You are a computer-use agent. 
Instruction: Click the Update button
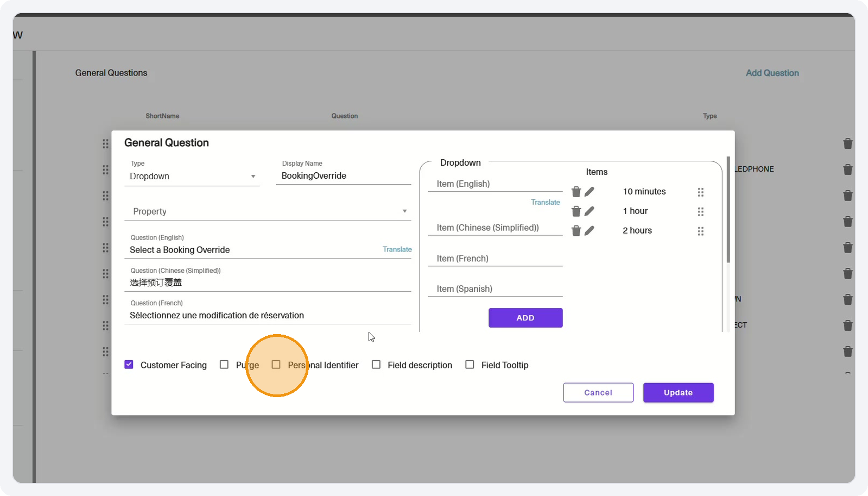(x=679, y=393)
